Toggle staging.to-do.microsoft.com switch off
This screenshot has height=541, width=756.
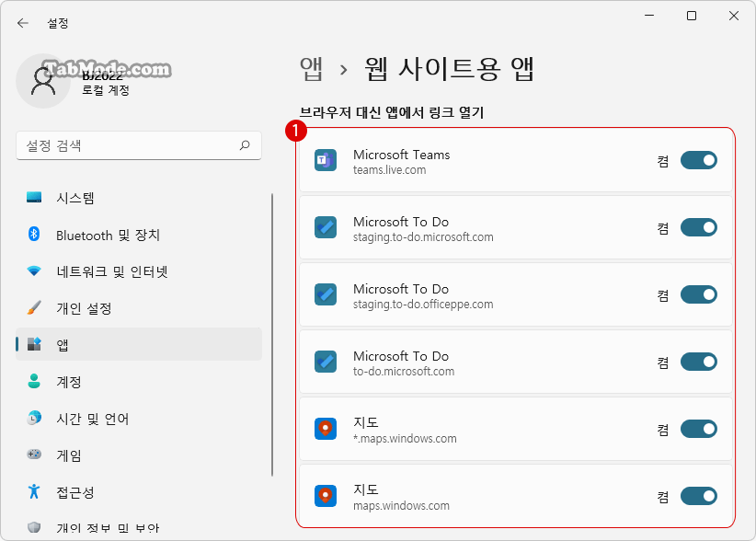(699, 227)
